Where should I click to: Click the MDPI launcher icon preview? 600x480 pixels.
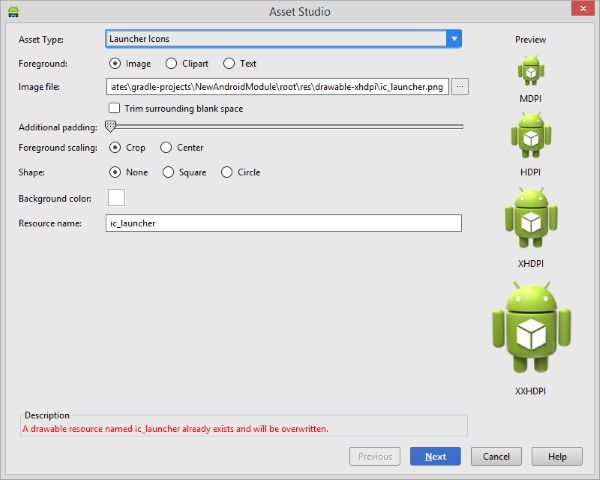tap(531, 71)
